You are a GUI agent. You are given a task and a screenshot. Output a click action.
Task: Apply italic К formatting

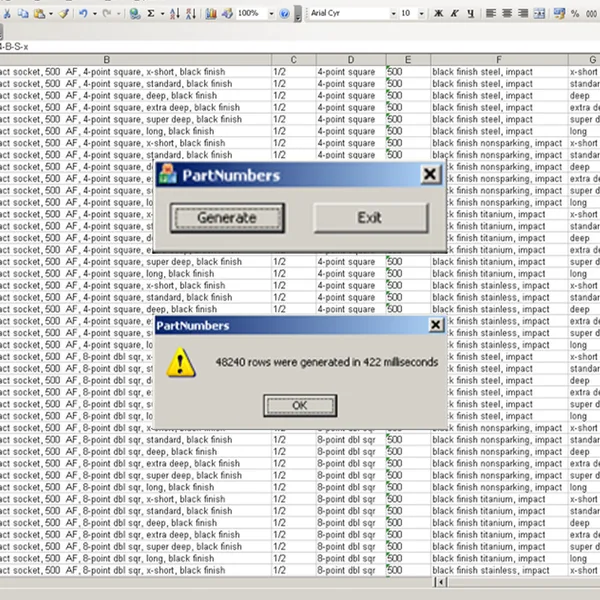455,14
